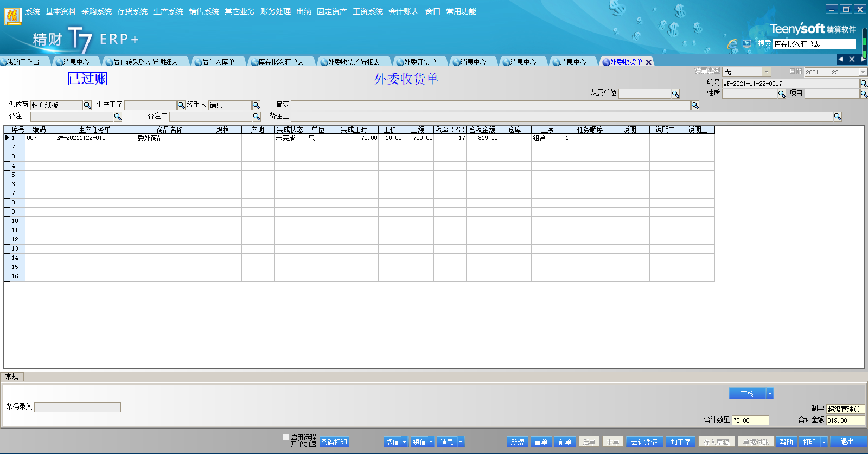868x454 pixels.
Task: Open the 打印 dropdown arrow
Action: click(x=824, y=442)
